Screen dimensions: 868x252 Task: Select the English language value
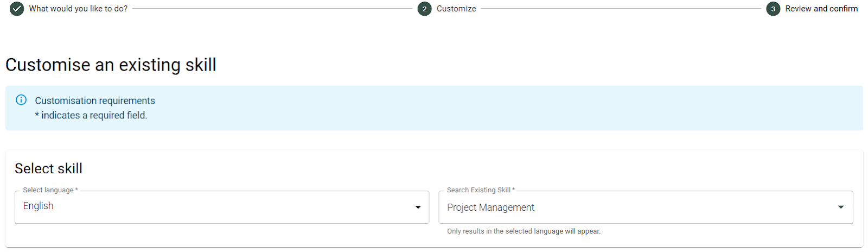coord(38,206)
